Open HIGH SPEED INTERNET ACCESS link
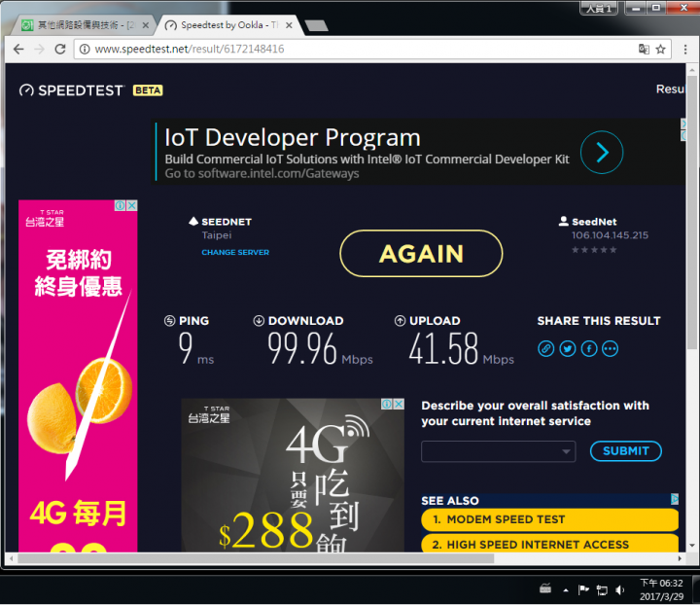Viewport: 700px width, 605px height. (x=550, y=544)
